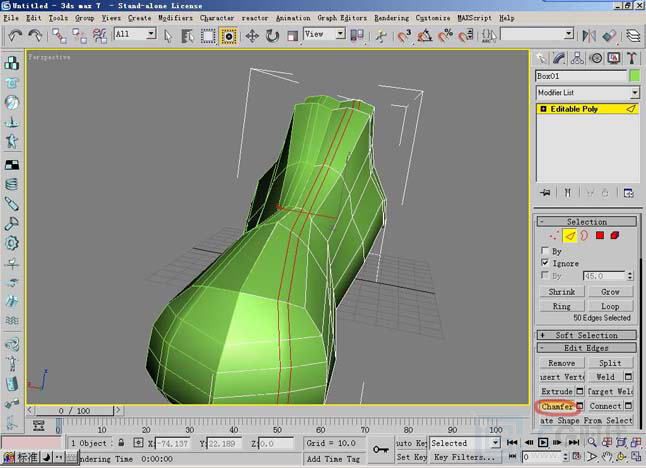Open the Modifiers menu
This screenshot has width=646, height=468.
point(176,18)
